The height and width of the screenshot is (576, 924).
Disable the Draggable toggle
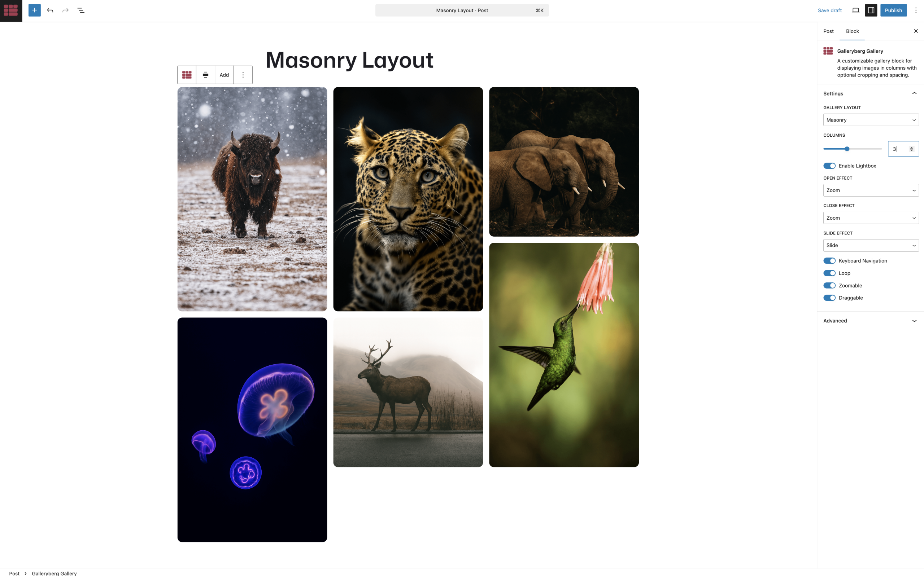pyautogui.click(x=829, y=298)
